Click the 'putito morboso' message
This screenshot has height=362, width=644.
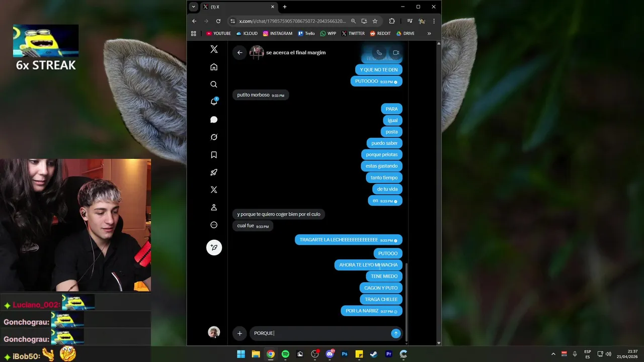pyautogui.click(x=261, y=95)
